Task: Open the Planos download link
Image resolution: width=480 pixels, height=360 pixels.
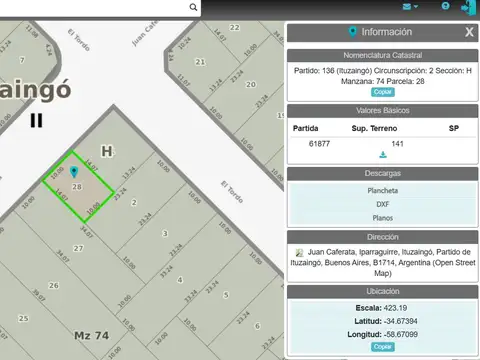Action: 383,218
